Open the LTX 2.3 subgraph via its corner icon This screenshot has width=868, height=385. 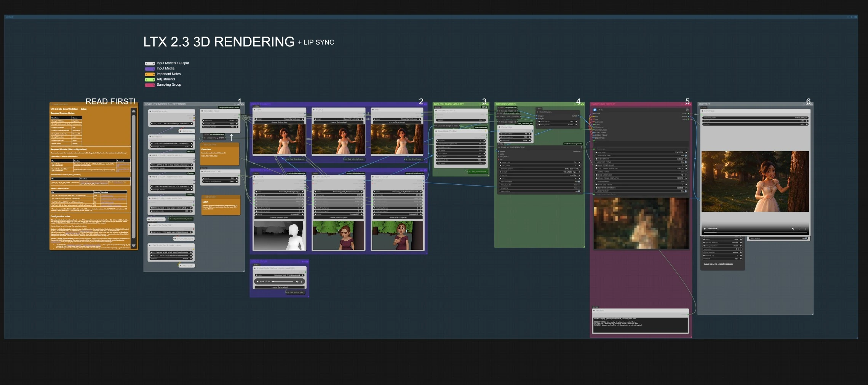click(687, 110)
